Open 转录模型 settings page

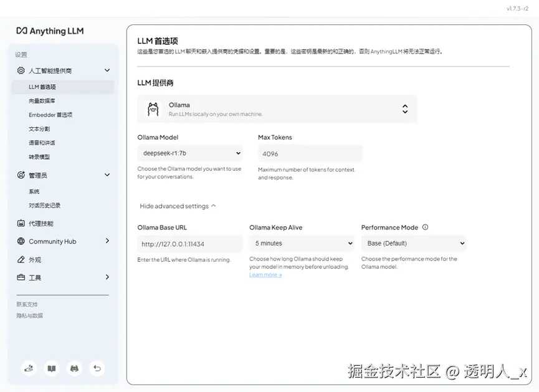[39, 157]
